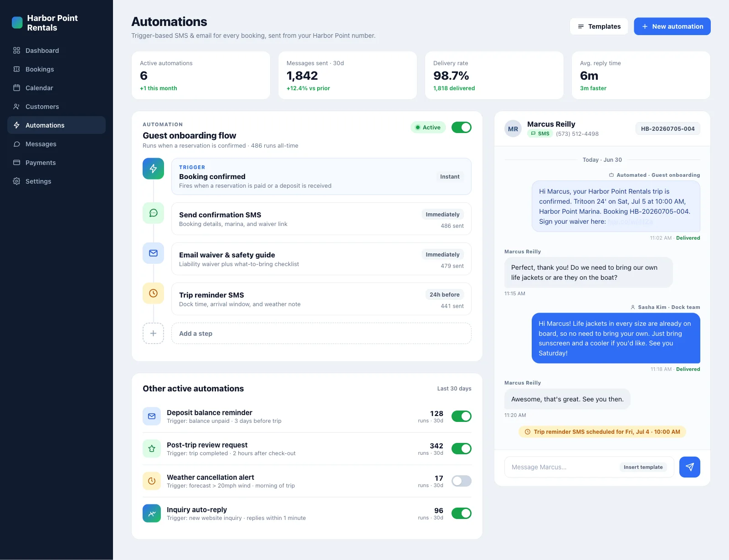Screen dimensions: 729x560
Task: Click the Trip reminder SMS scheduled notice
Action: coord(602,432)
